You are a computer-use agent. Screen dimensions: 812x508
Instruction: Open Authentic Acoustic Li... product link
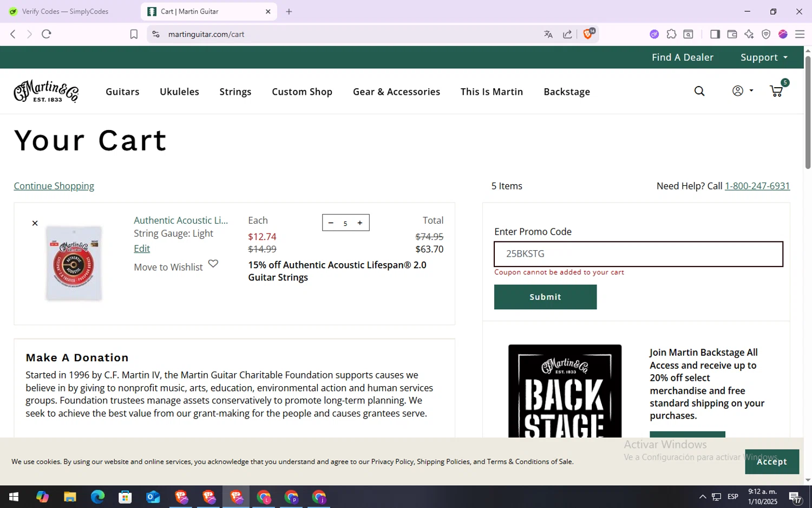pyautogui.click(x=181, y=220)
